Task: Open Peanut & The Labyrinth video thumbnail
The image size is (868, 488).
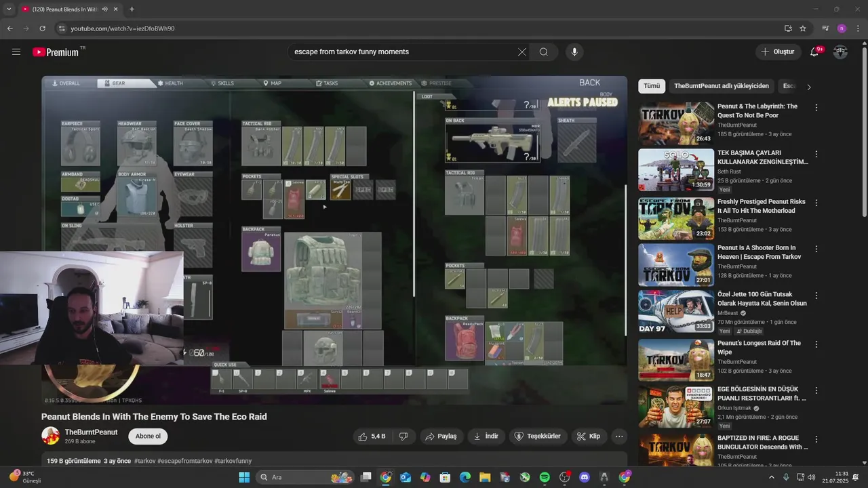Action: click(676, 123)
